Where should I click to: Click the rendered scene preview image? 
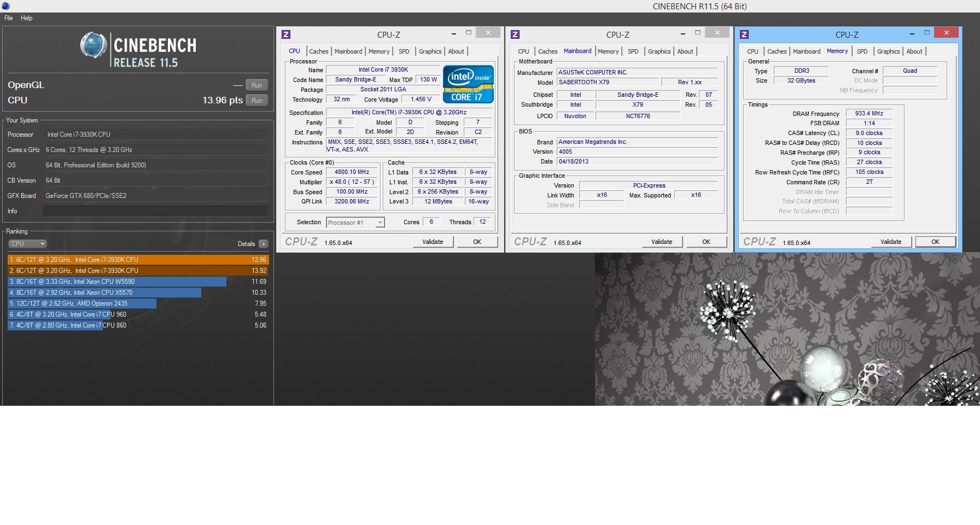[787, 329]
